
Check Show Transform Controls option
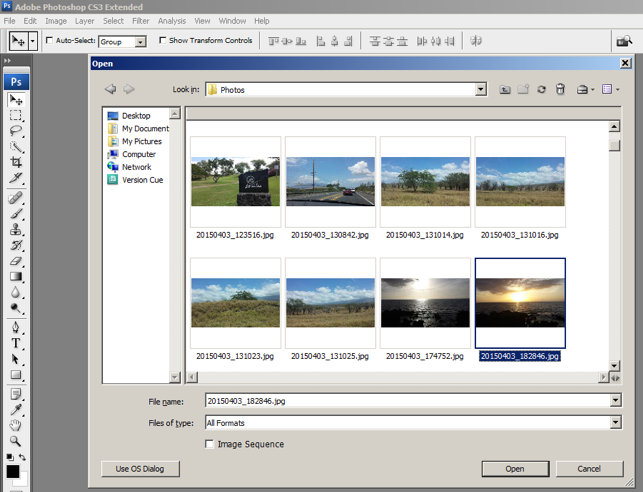click(163, 41)
